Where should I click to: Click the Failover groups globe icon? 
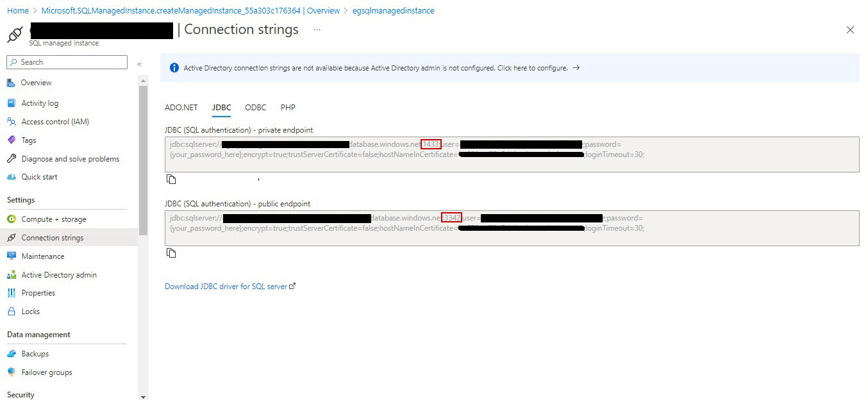pyautogui.click(x=11, y=372)
